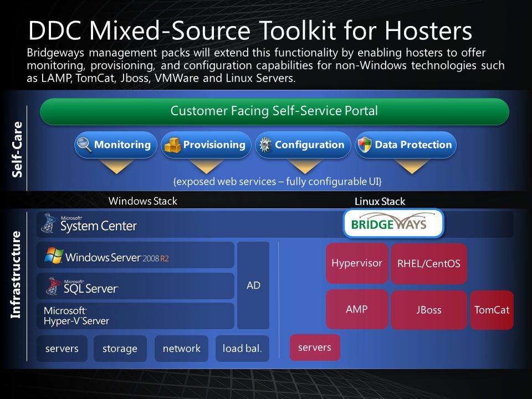Viewport: 532px width, 399px height.
Task: Click the AD block
Action: (253, 285)
